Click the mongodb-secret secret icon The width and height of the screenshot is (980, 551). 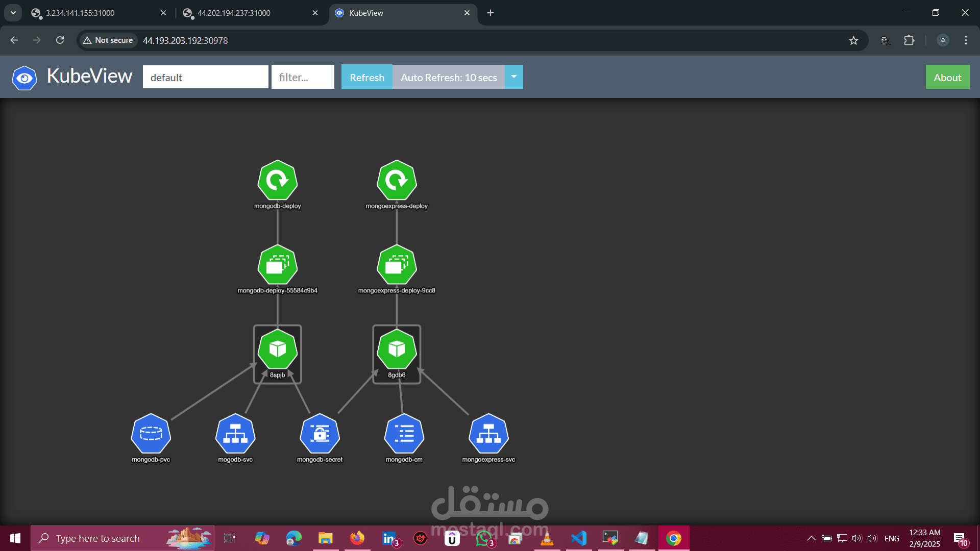[320, 434]
